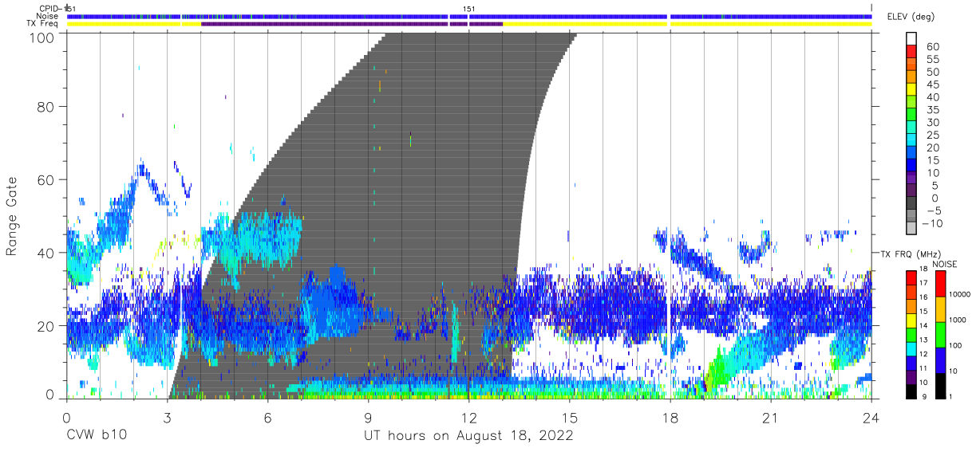Click the 60 tick on Range Gate axis

pos(46,179)
